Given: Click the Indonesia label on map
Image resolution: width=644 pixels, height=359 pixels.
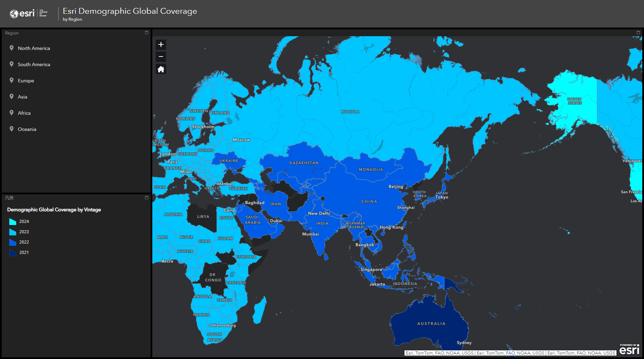Looking at the screenshot, I should click(x=405, y=284).
